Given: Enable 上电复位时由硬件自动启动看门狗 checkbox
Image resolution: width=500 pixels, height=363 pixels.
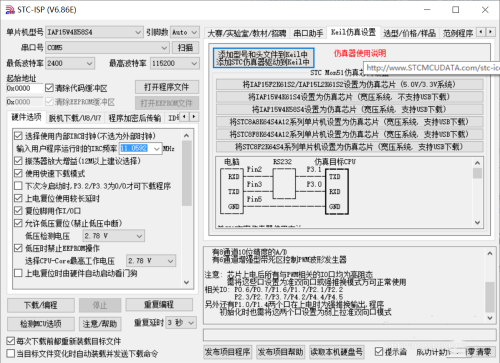Looking at the screenshot, I should pos(18,273).
